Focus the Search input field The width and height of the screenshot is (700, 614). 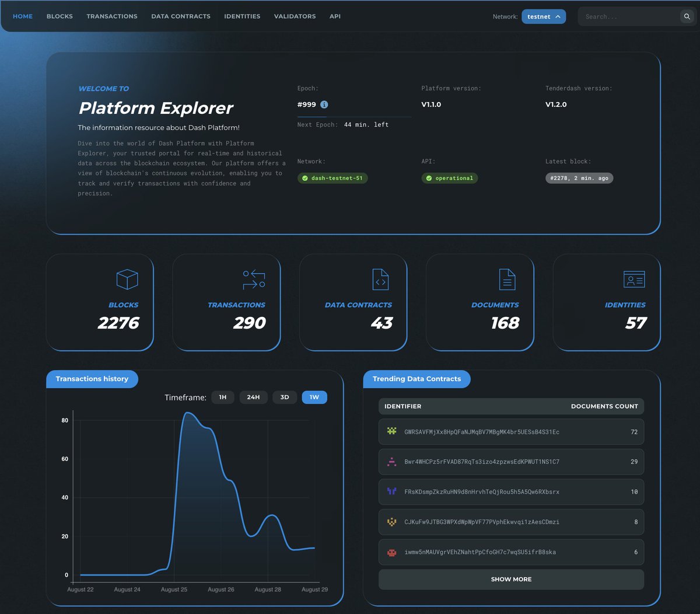(x=630, y=16)
